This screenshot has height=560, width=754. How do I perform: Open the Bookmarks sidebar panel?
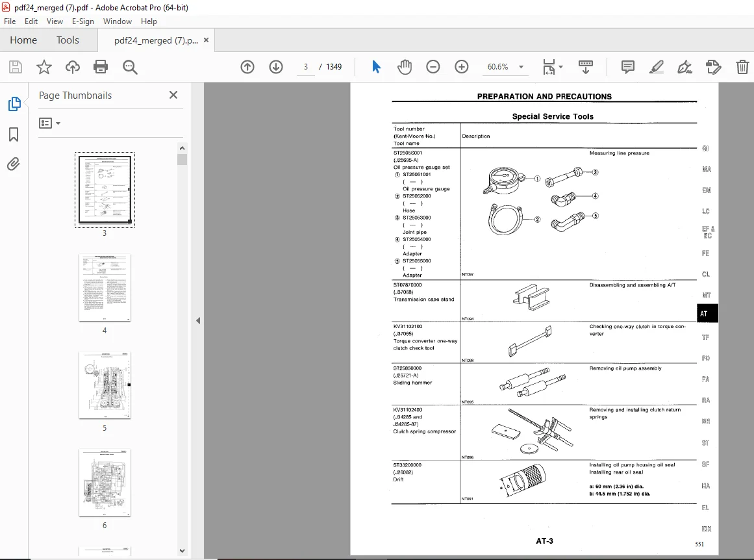[14, 134]
